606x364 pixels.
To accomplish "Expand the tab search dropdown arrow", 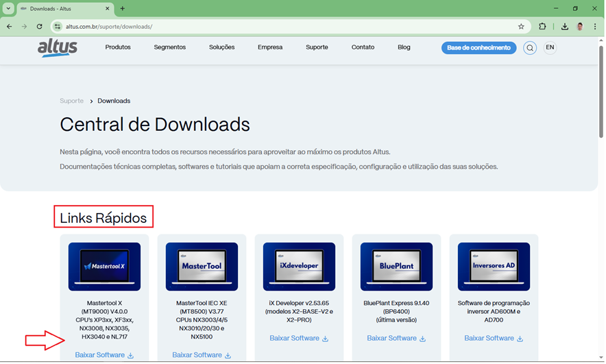I will tap(8, 9).
